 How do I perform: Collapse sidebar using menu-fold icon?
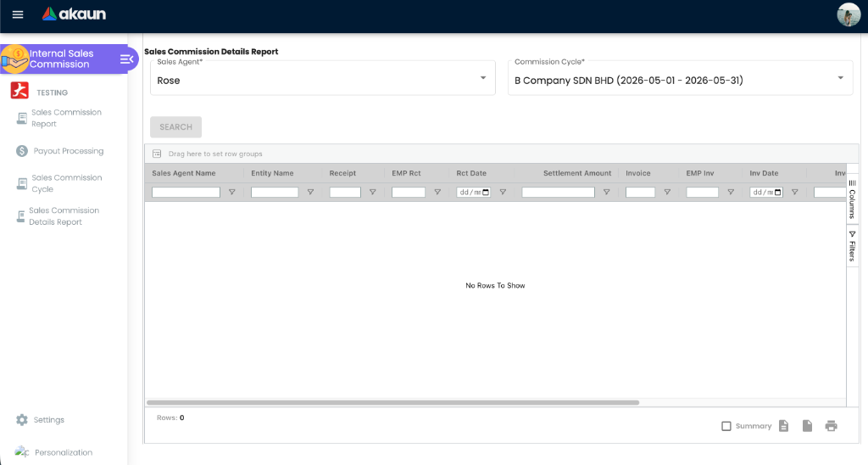(127, 59)
